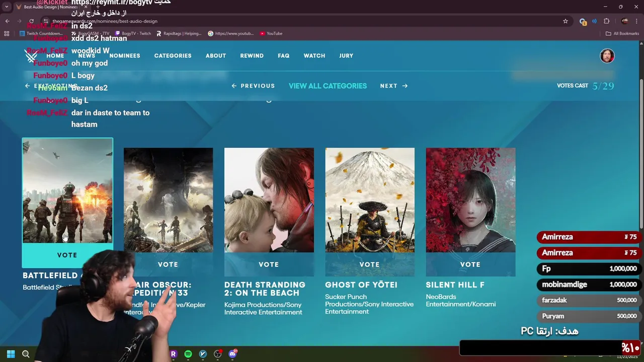Vote for Battlefield 6
The height and width of the screenshot is (362, 644).
click(67, 255)
